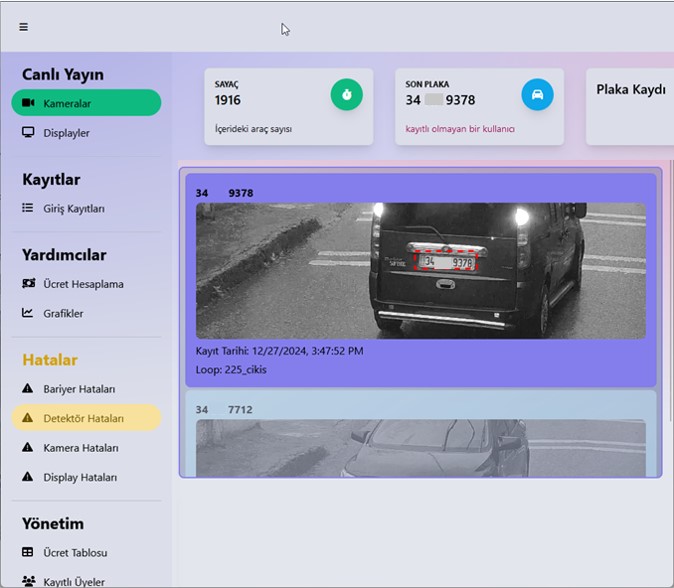This screenshot has height=588, width=674.
Task: Click the money icon beside Ücret Hesaplama
Action: (x=28, y=284)
